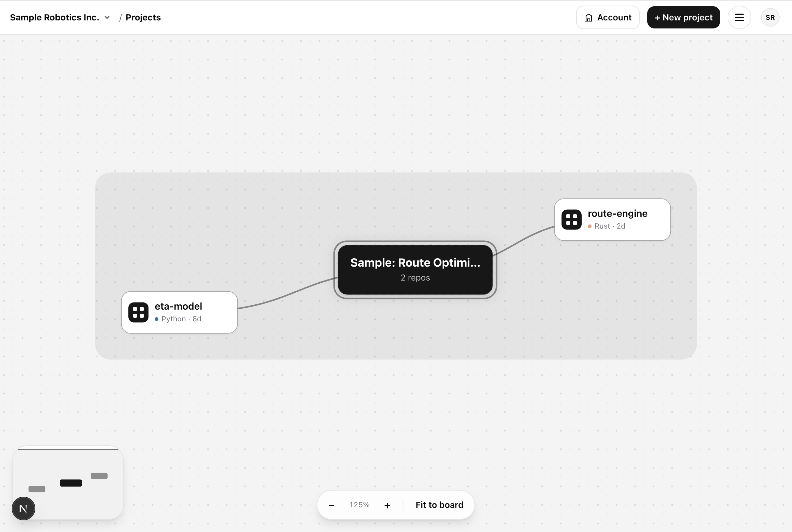Click Fit to board
The height and width of the screenshot is (532, 792).
439,505
